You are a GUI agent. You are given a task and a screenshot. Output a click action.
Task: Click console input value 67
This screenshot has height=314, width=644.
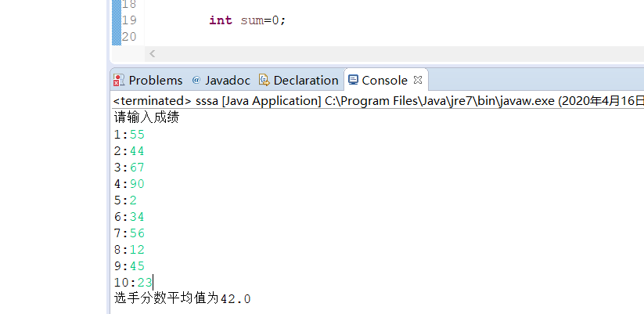click(x=137, y=168)
